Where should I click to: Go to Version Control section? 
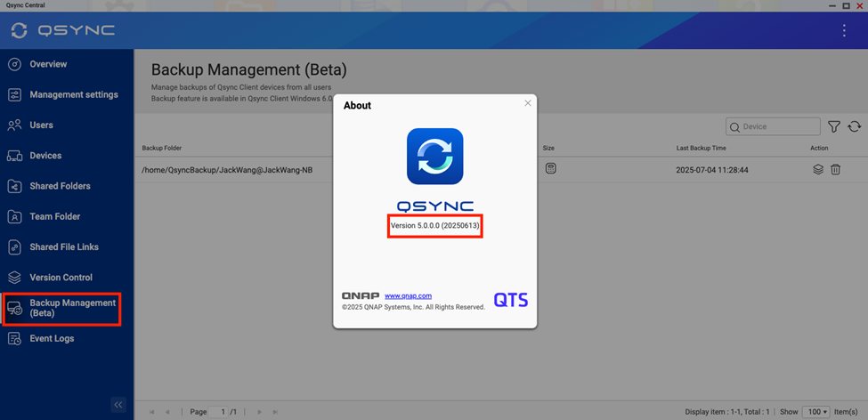click(61, 278)
